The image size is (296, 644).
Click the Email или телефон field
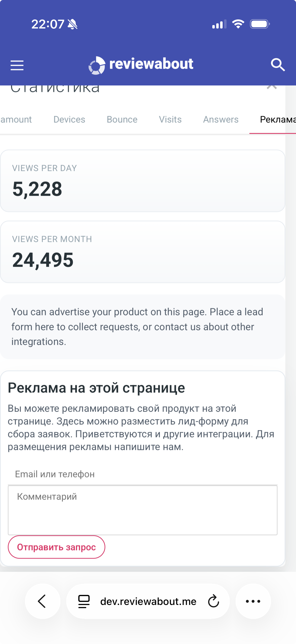coord(142,474)
